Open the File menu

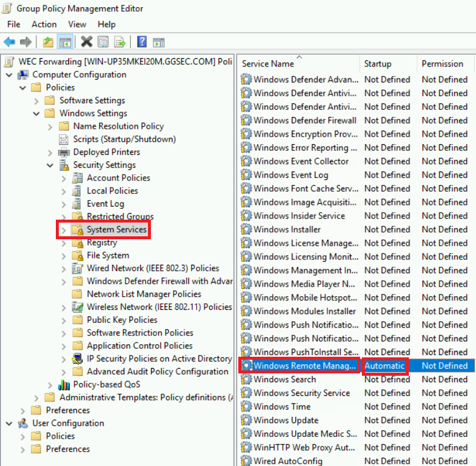14,24
